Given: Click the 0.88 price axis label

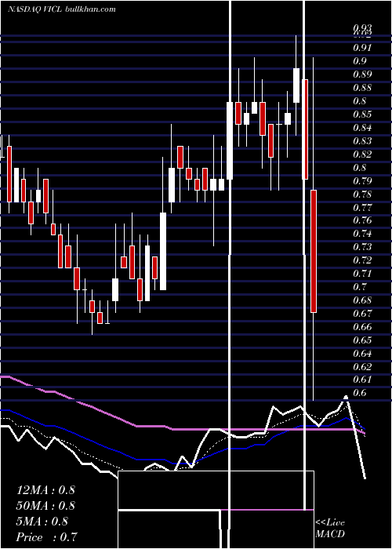Looking at the screenshot, I should click(x=362, y=88).
